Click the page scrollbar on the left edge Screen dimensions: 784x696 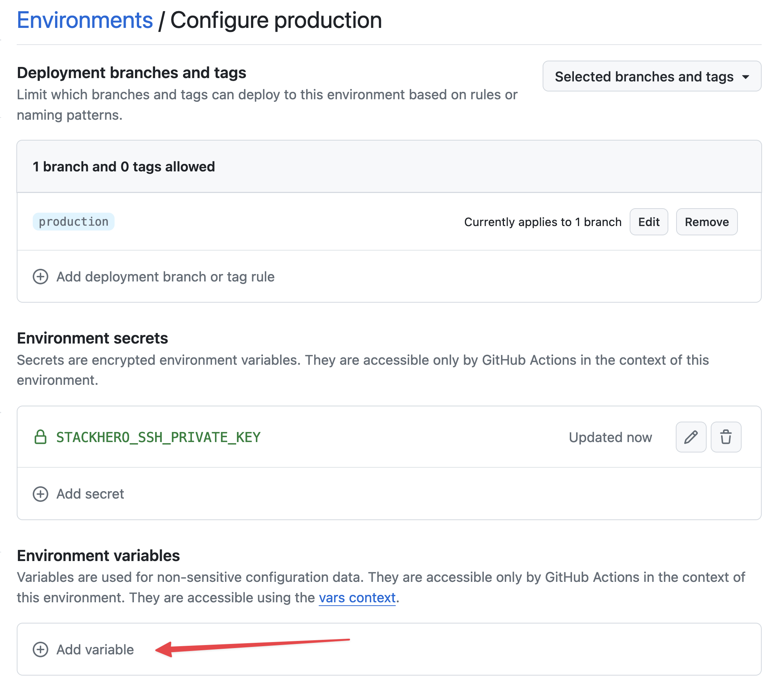coord(1,345)
